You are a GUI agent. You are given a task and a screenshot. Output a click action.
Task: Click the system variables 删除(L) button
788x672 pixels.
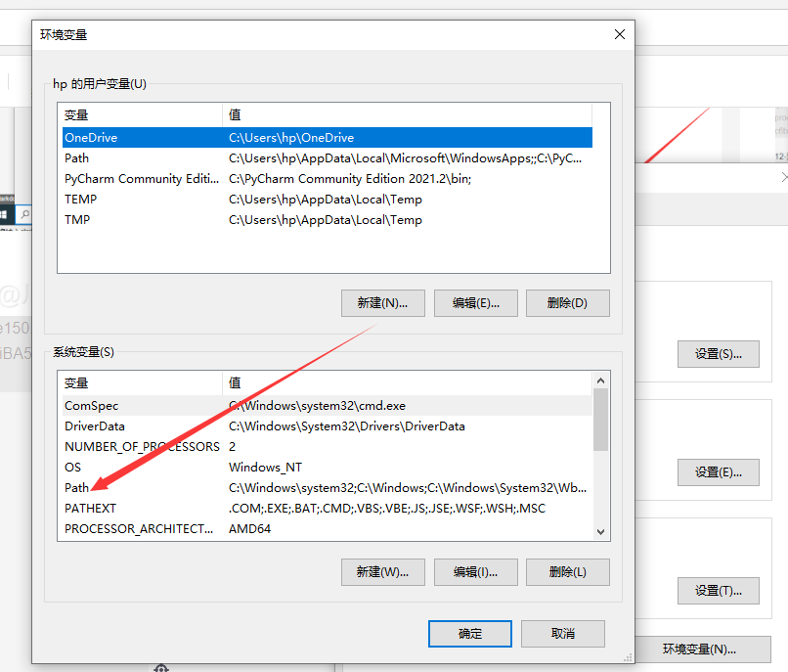click(x=567, y=572)
